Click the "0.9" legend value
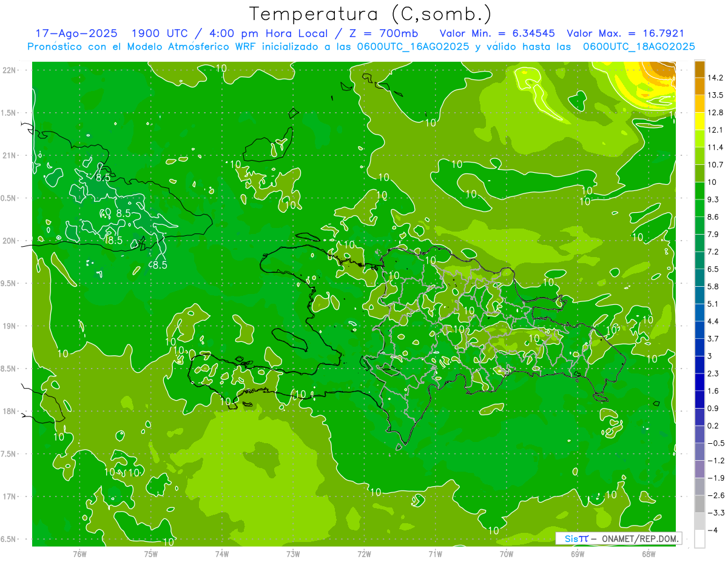 [713, 408]
